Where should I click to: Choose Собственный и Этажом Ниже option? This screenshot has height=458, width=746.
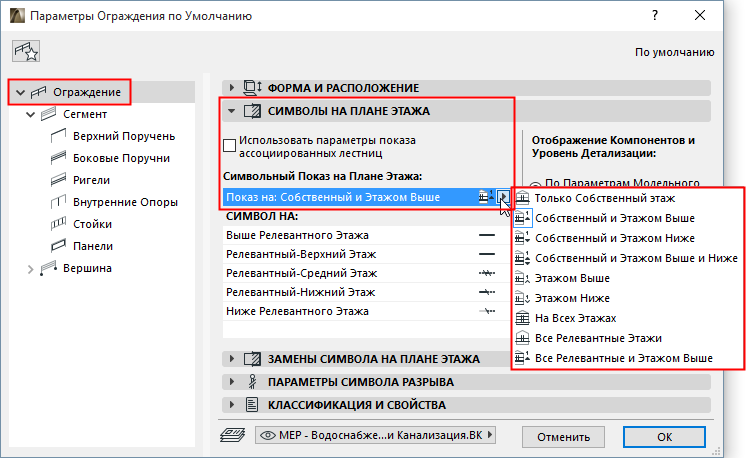pyautogui.click(x=628, y=238)
